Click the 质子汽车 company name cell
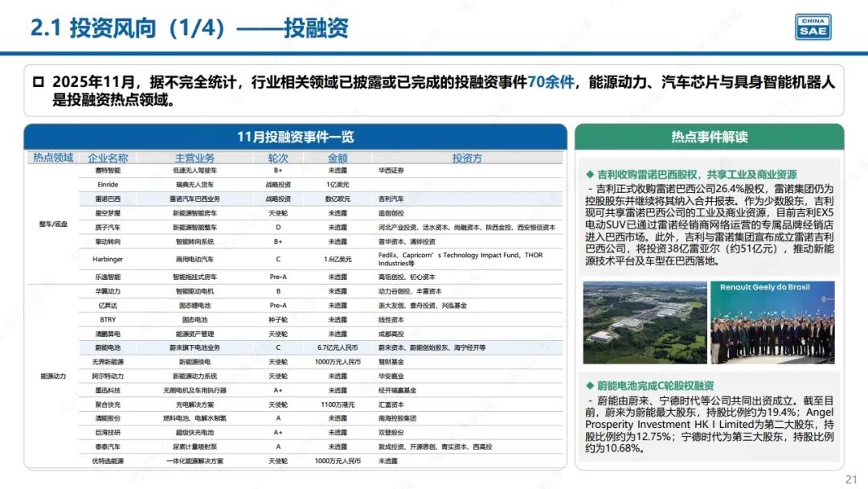The image size is (868, 489). coord(108,227)
